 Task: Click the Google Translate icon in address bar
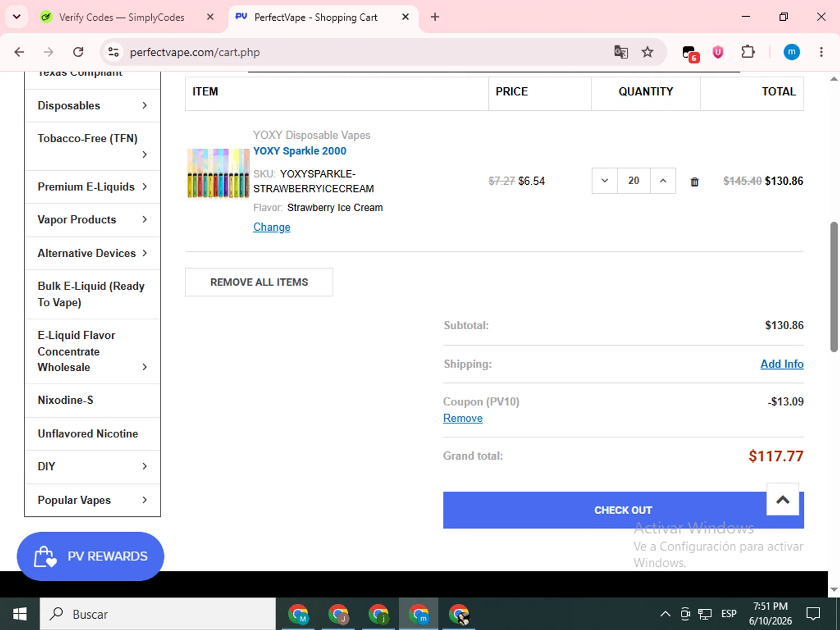pyautogui.click(x=620, y=52)
